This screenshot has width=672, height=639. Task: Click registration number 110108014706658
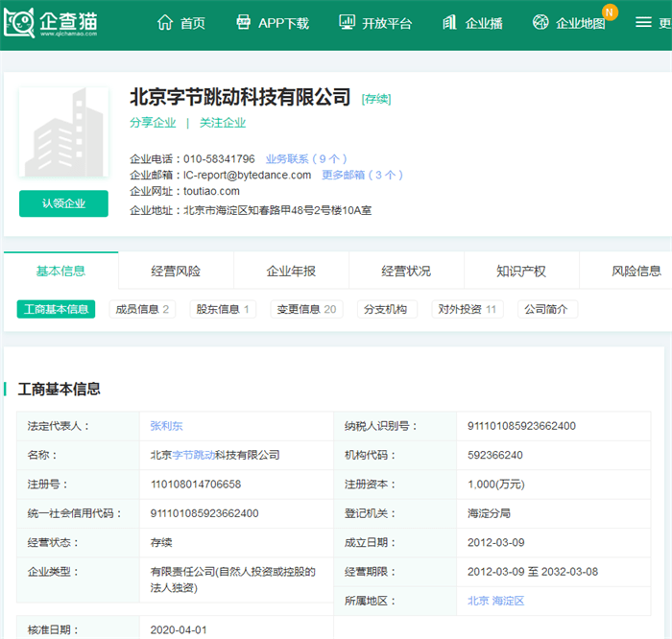[196, 484]
